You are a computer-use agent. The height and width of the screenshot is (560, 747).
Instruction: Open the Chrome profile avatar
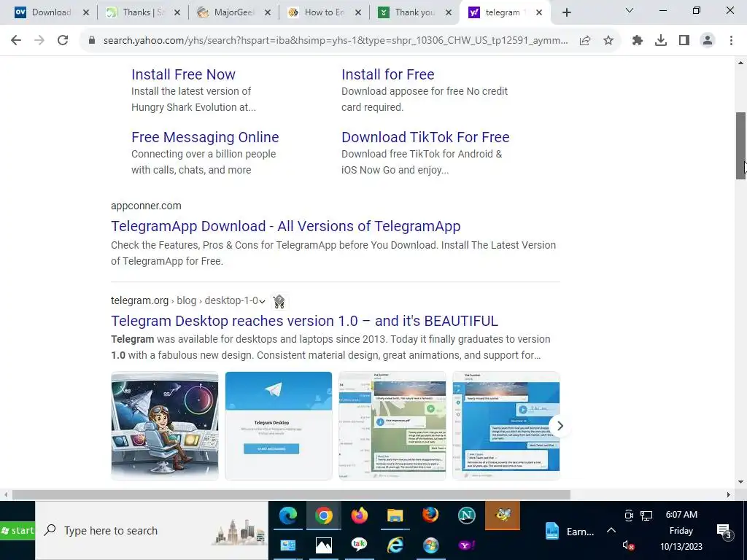[708, 41]
